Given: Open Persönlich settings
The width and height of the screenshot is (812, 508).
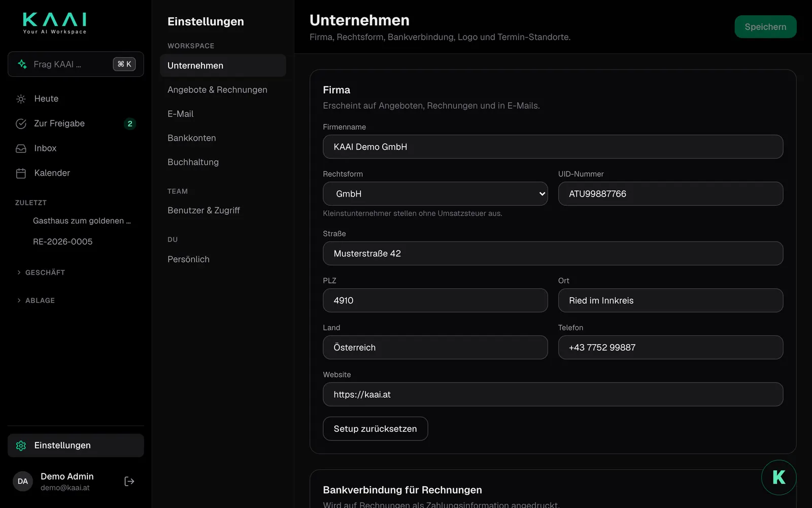Looking at the screenshot, I should pos(223,259).
